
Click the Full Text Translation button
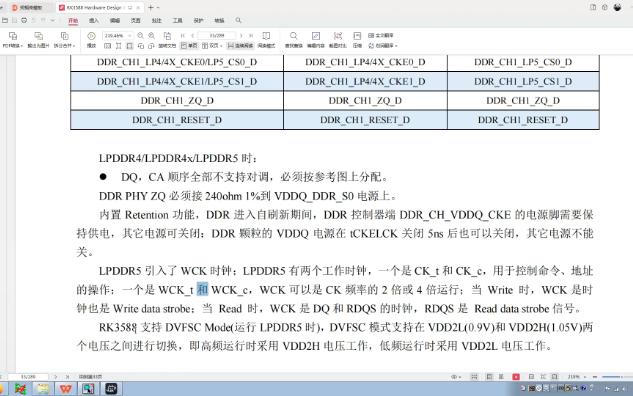[x=381, y=36]
